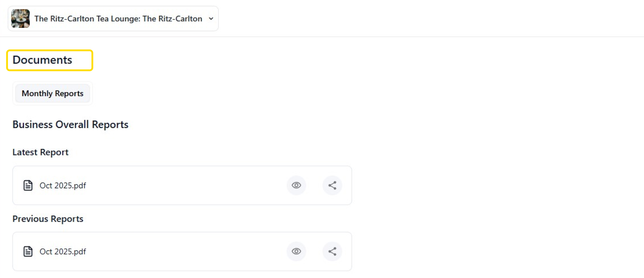Click the document icon in Previous Reports
644x278 pixels.
28,252
